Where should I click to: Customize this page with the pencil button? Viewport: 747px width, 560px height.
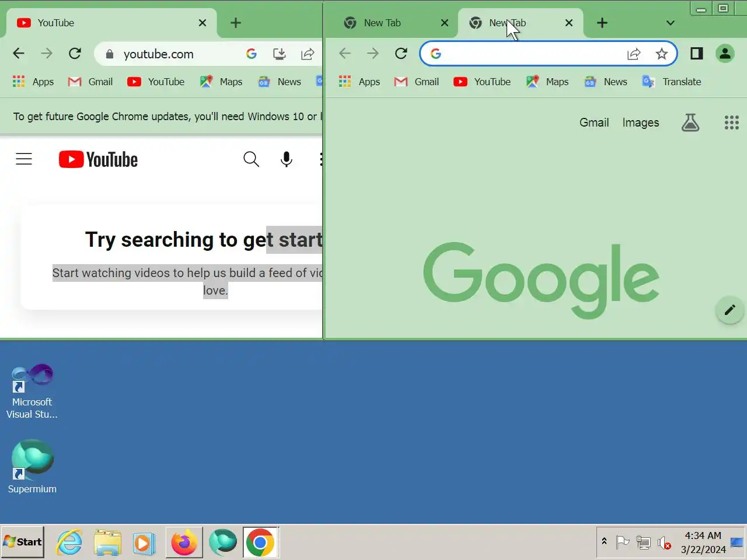click(x=729, y=310)
